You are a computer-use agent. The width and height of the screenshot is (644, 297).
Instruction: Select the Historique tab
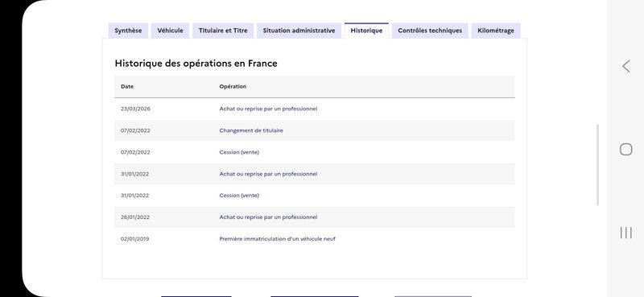[x=366, y=31]
